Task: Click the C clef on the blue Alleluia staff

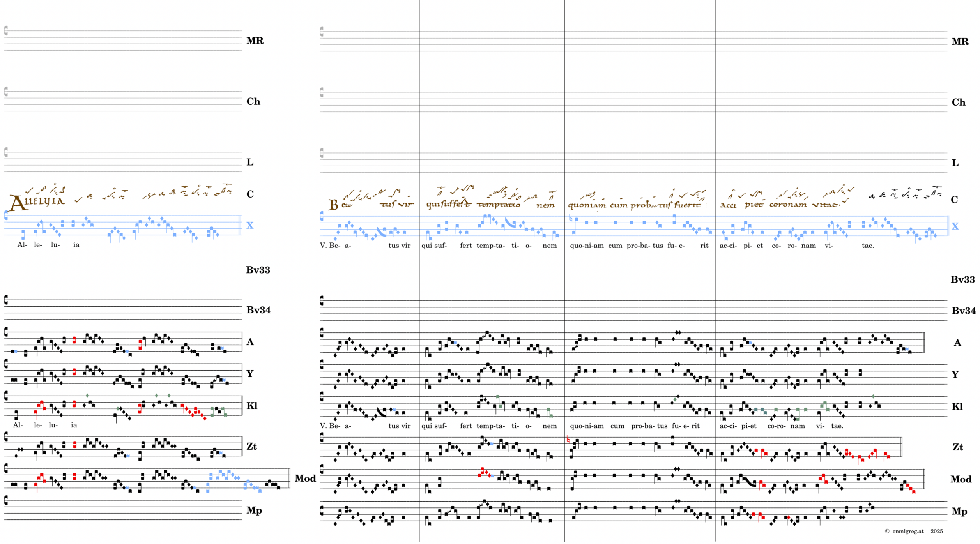Action: coord(6,215)
